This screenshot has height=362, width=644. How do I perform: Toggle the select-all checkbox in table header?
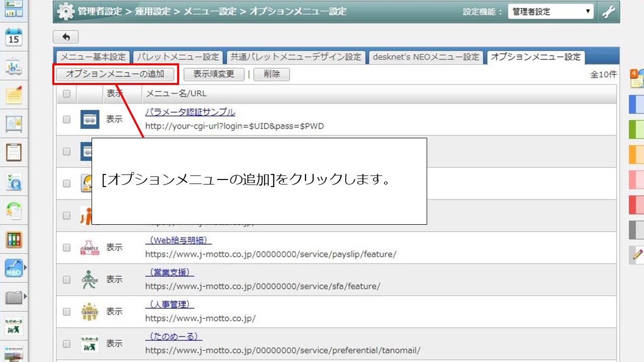click(x=66, y=94)
